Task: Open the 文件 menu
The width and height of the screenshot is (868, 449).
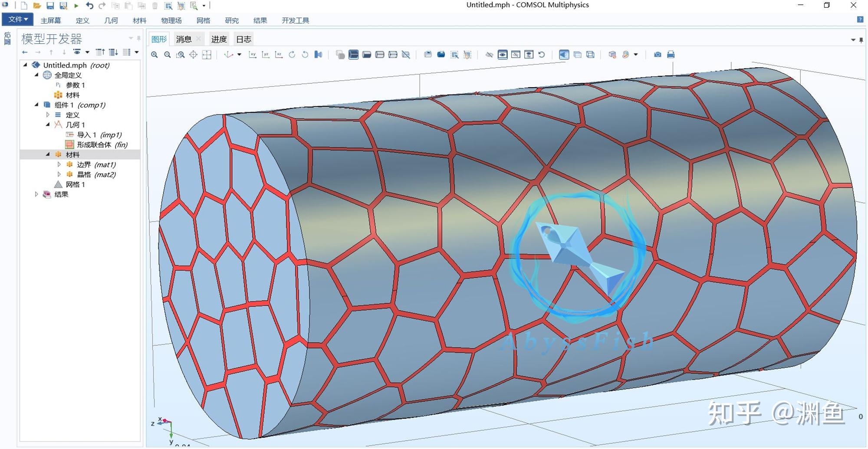Action: (x=16, y=19)
